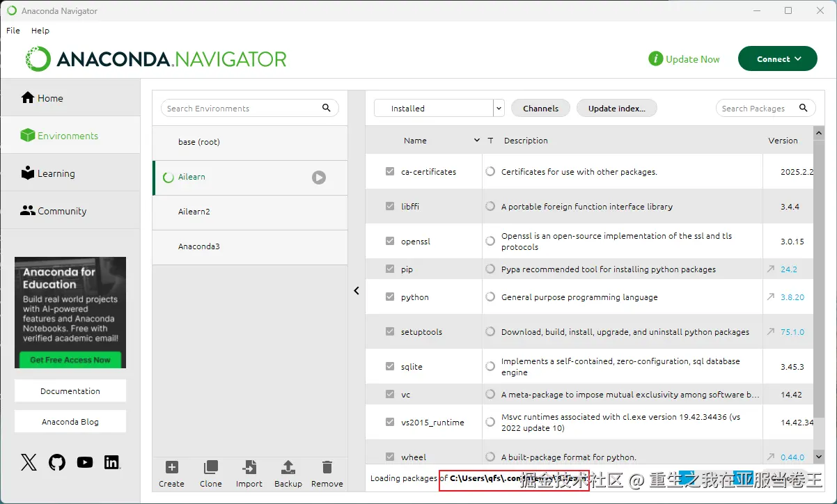Click the Update index... button

pos(617,108)
